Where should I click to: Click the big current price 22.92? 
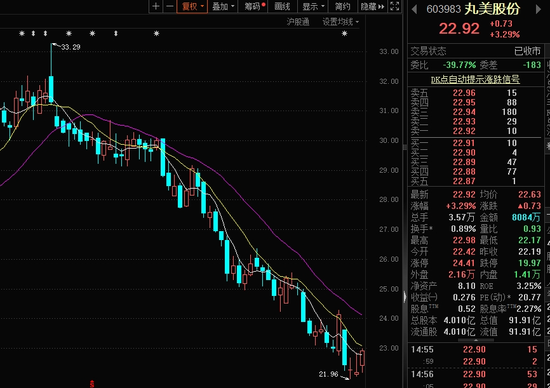click(459, 29)
